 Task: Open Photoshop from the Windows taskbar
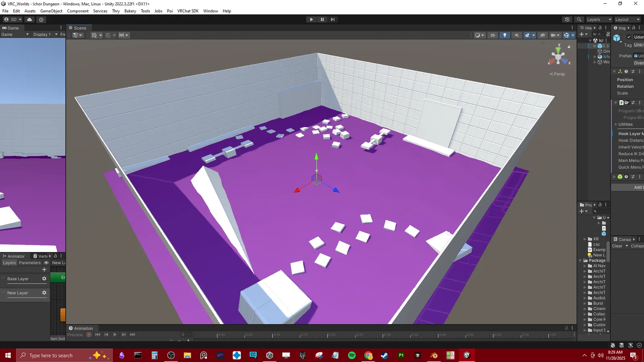[401, 355]
